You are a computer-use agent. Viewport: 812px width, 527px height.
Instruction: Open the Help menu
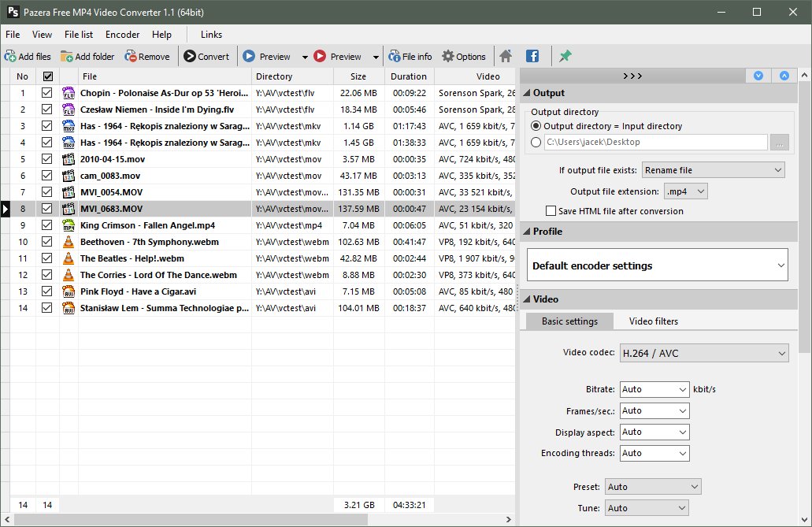pyautogui.click(x=161, y=34)
